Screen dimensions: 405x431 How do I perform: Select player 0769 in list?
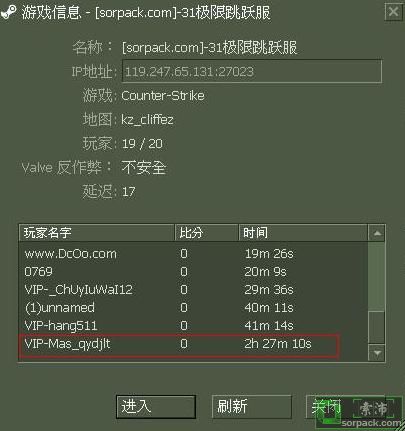[x=193, y=272]
